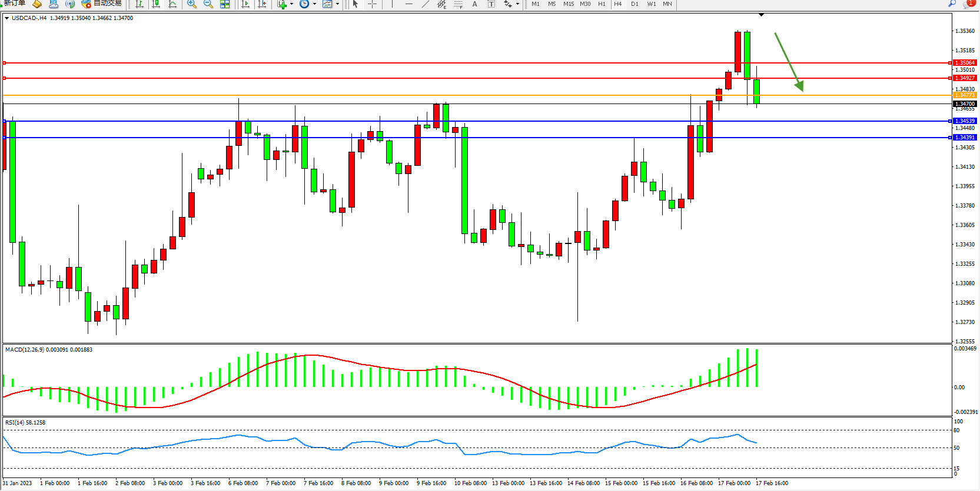This screenshot has width=980, height=491.
Task: Toggle the AutoTrading (自动交易) button
Action: (102, 4)
